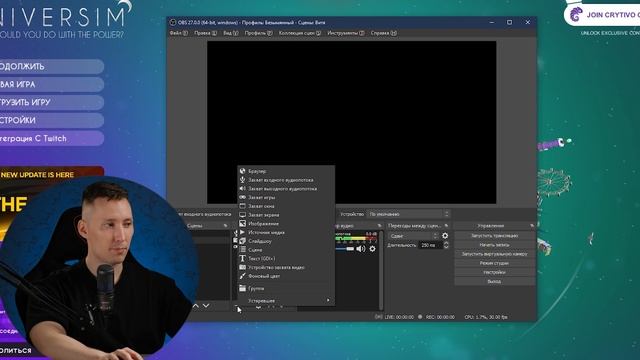This screenshot has width=640, height=360.
Task: Undock the Сцены panel via its icon
Action: coord(225,226)
